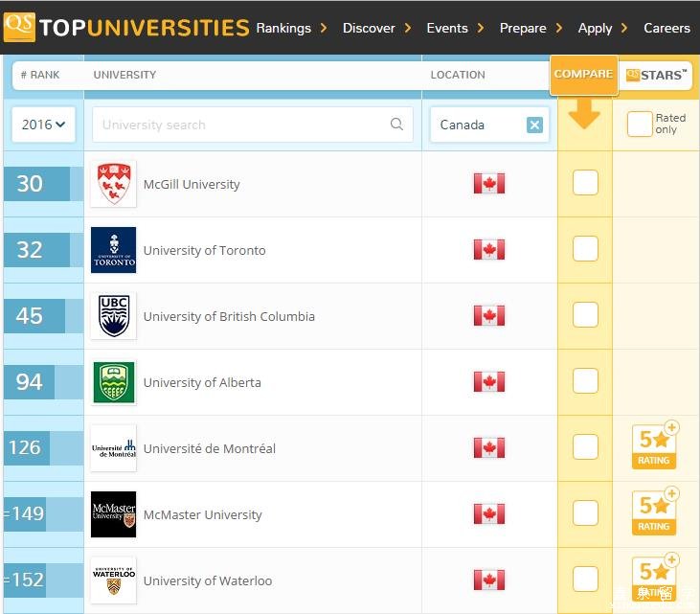The image size is (700, 614).
Task: Check compare box for University of Alberta
Action: click(x=585, y=380)
